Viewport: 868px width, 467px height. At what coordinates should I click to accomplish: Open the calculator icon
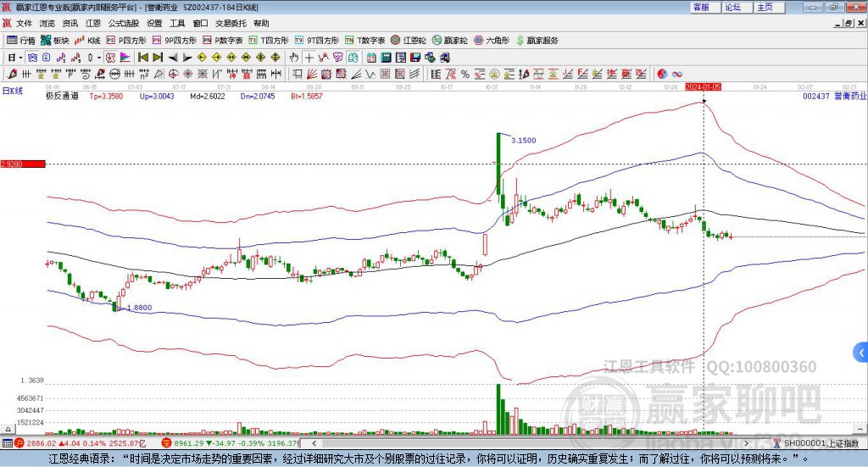[x=387, y=58]
